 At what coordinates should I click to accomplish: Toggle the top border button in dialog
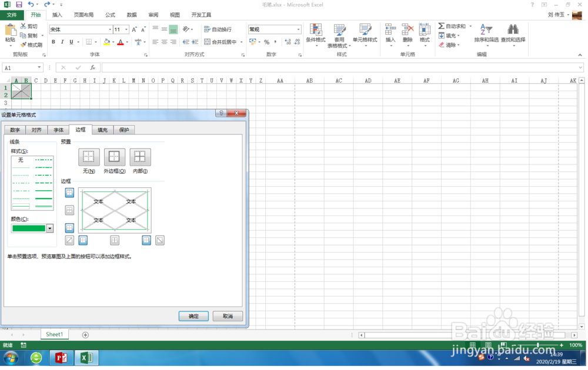[x=71, y=192]
